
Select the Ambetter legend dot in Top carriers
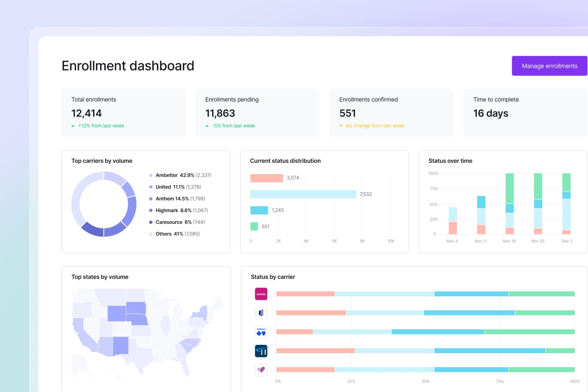tap(151, 175)
